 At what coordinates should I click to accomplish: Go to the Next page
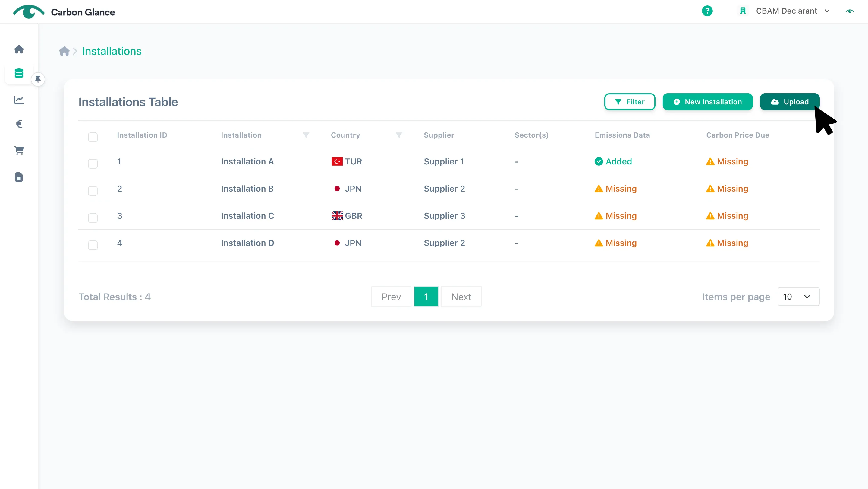[x=461, y=297]
